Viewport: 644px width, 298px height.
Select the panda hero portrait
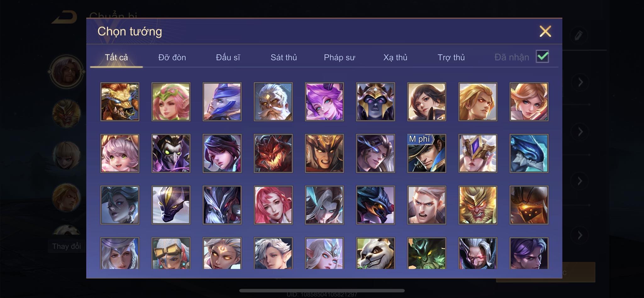pyautogui.click(x=375, y=253)
